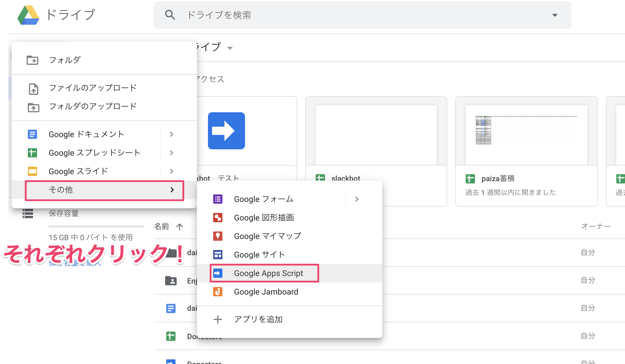Open search options dropdown arrow
625x364 pixels.
555,15
